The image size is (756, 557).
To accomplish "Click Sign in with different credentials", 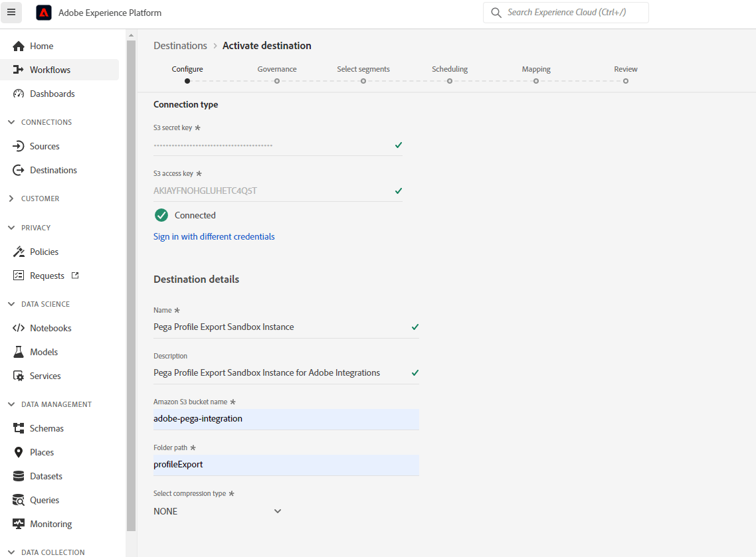I will pos(214,236).
